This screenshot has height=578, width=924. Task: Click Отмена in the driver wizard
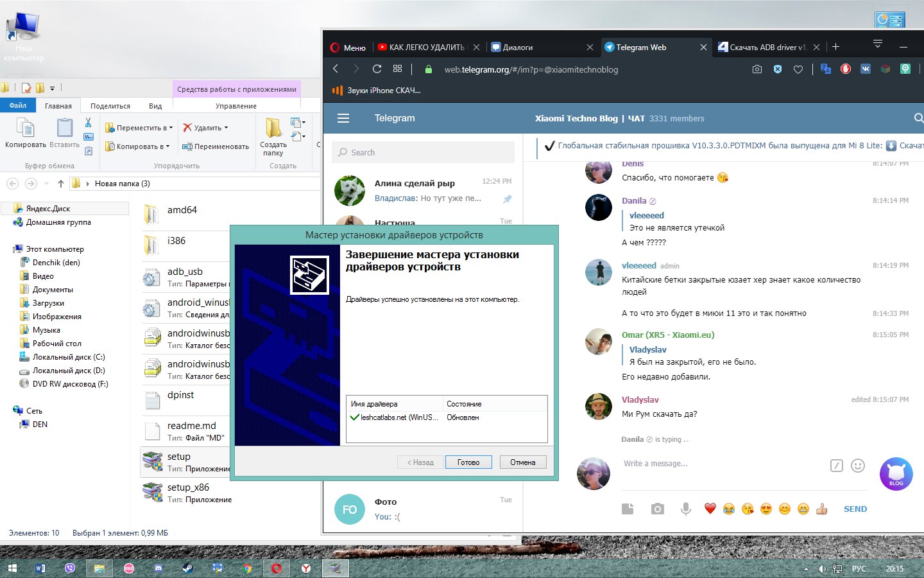tap(523, 462)
